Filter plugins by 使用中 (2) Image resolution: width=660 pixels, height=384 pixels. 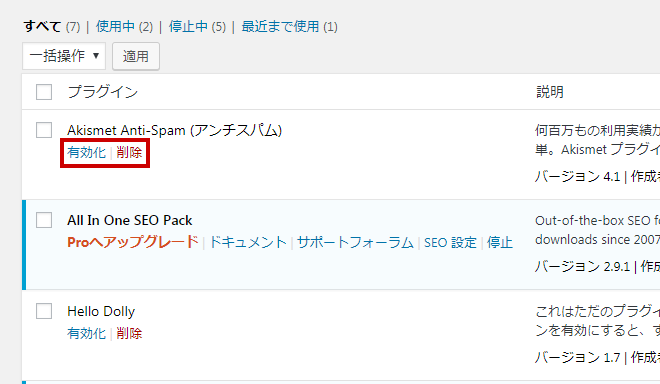[x=124, y=27]
